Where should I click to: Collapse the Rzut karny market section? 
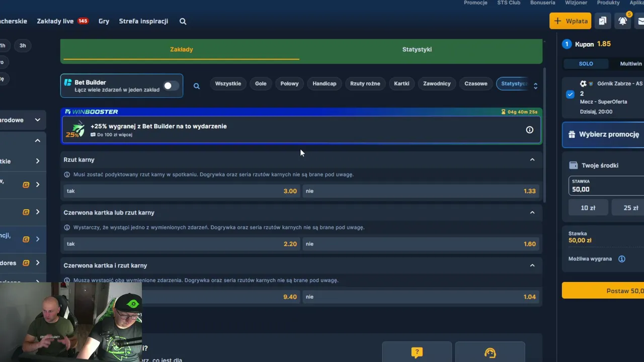(x=532, y=159)
